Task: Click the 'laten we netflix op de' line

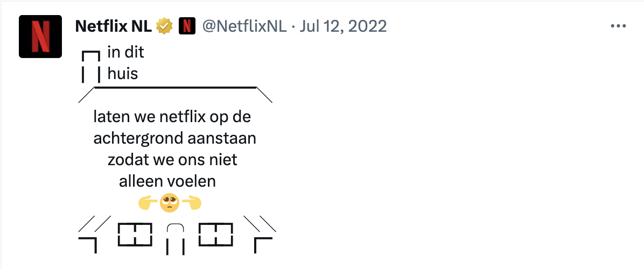Action: (x=172, y=117)
